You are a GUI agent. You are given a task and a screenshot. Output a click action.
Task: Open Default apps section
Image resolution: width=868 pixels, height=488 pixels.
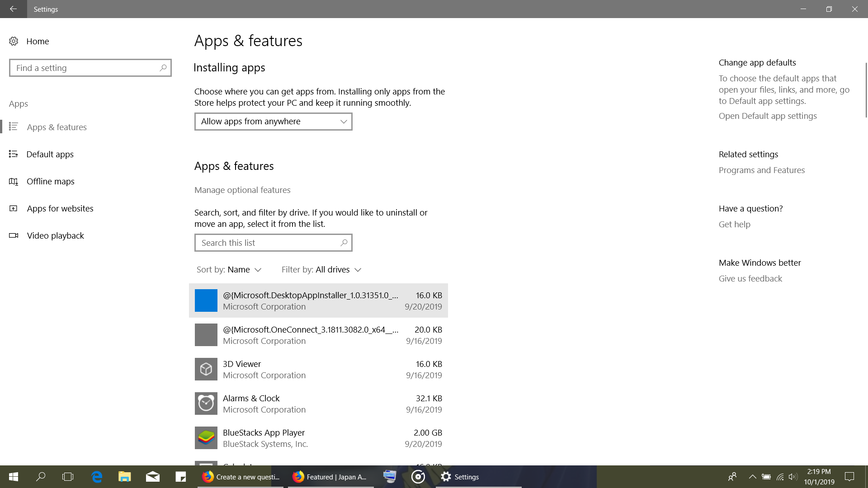coord(50,154)
